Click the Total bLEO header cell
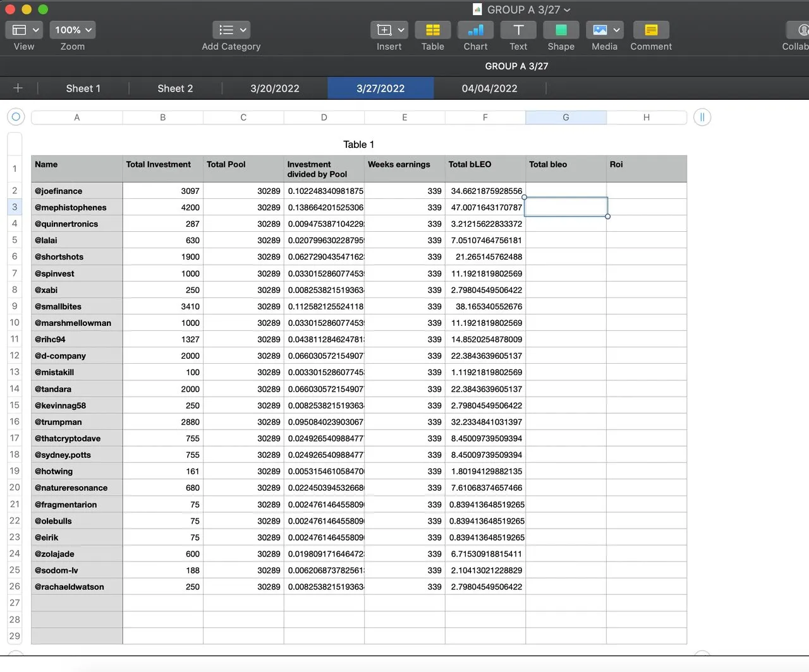 click(485, 169)
